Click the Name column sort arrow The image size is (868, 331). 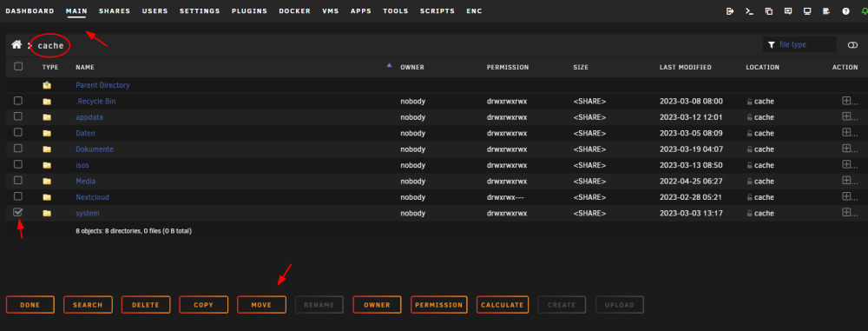pyautogui.click(x=389, y=65)
